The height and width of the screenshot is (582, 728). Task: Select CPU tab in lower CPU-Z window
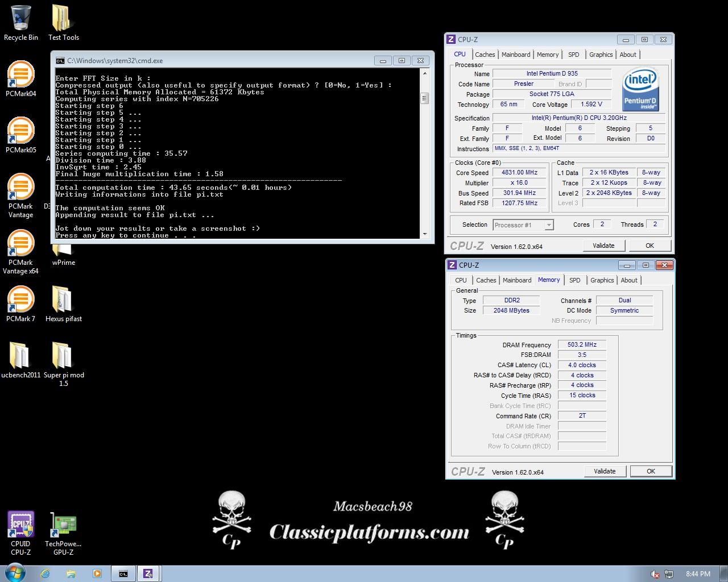[461, 280]
